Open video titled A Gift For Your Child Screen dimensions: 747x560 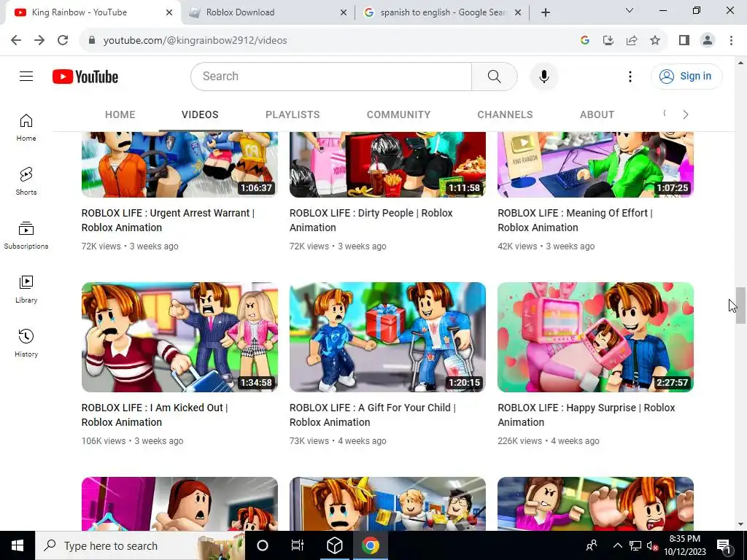pos(372,415)
